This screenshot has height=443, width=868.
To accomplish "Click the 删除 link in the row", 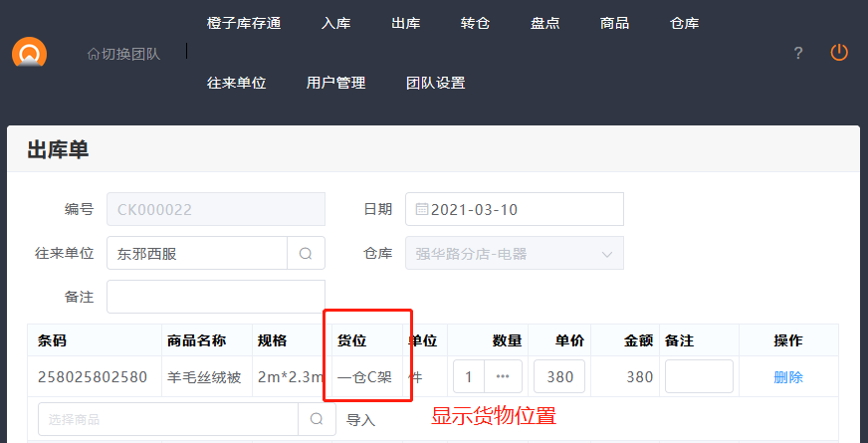I will coord(788,377).
